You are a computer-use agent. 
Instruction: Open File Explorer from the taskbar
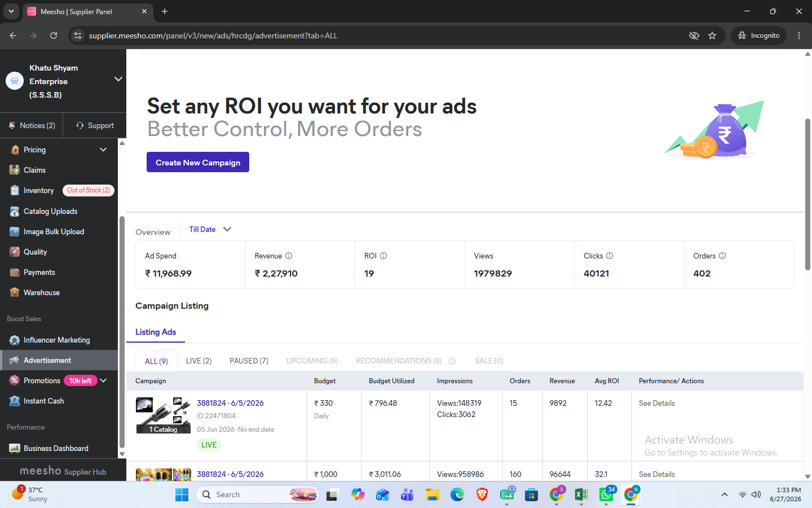point(433,495)
